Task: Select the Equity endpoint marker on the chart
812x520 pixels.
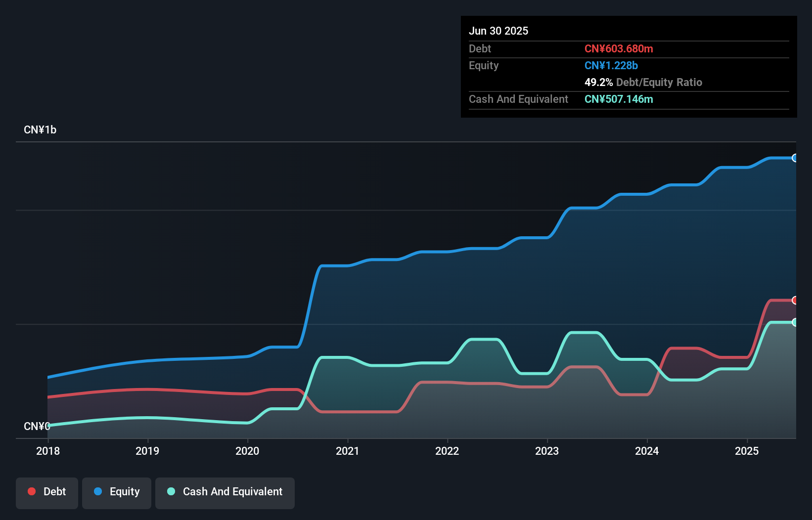Action: pyautogui.click(x=795, y=158)
